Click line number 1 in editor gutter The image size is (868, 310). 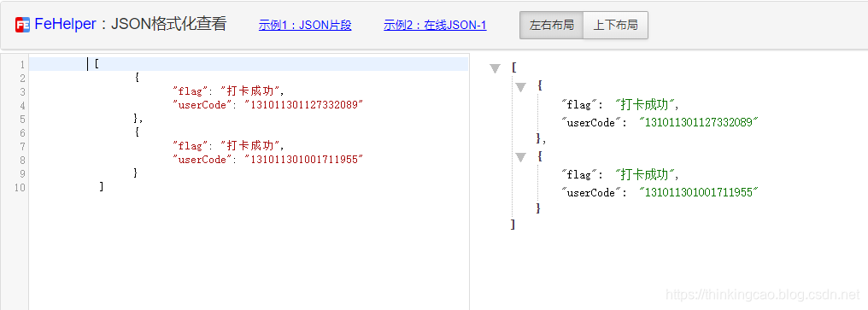click(x=22, y=65)
